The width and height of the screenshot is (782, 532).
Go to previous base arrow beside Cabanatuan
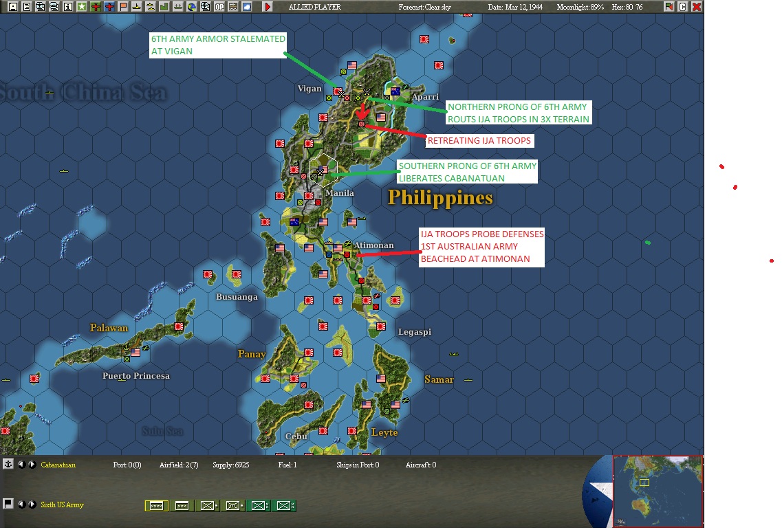coord(21,464)
